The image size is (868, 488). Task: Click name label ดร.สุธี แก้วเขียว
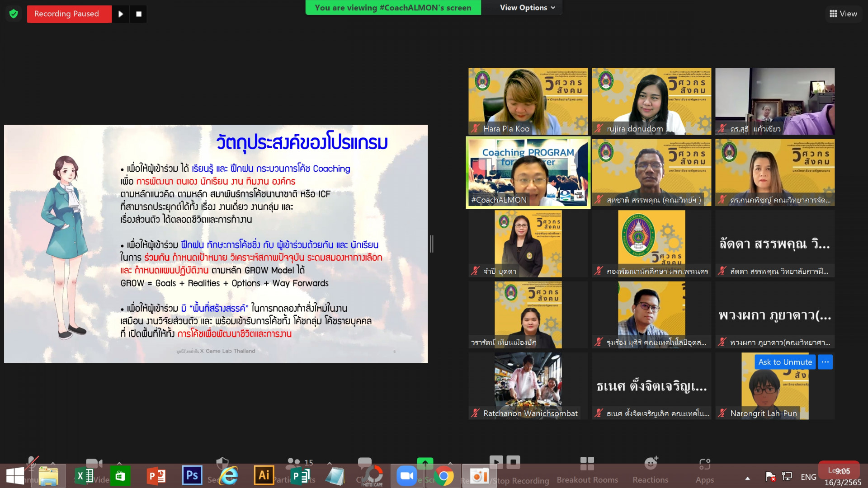[x=755, y=129]
